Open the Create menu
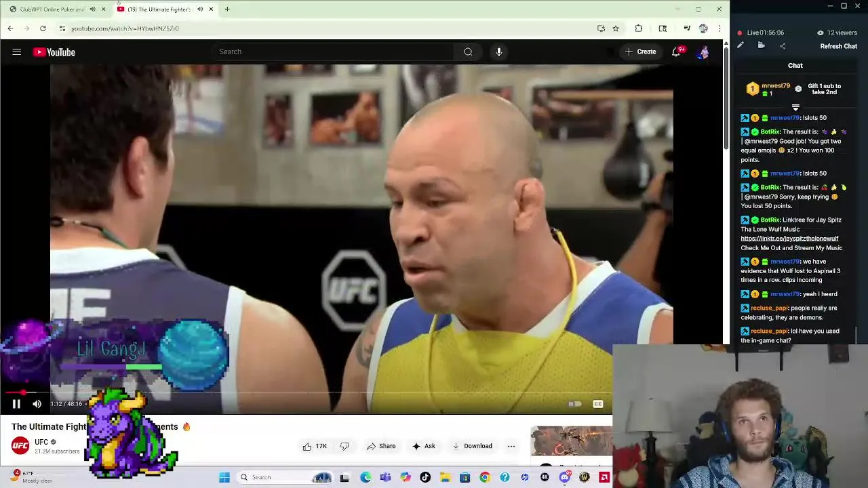This screenshot has height=488, width=868. click(640, 52)
